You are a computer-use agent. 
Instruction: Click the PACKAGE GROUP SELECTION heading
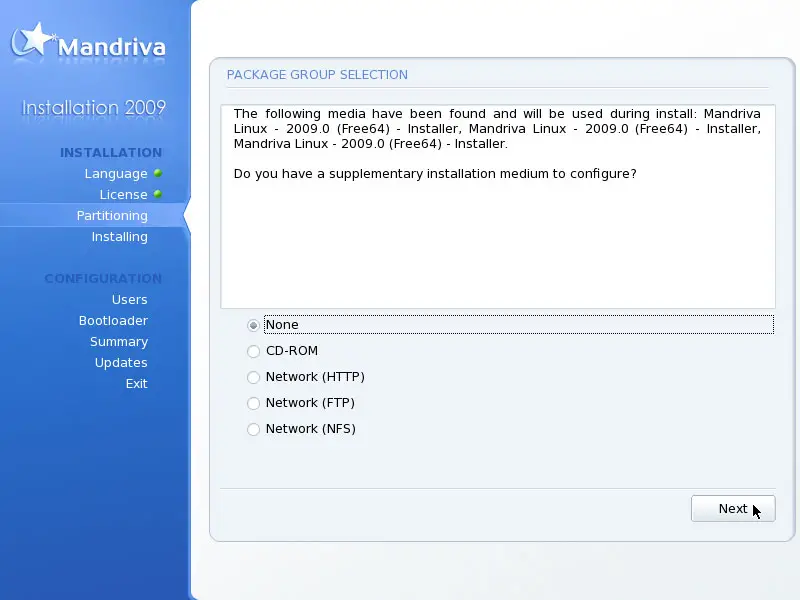click(x=317, y=75)
